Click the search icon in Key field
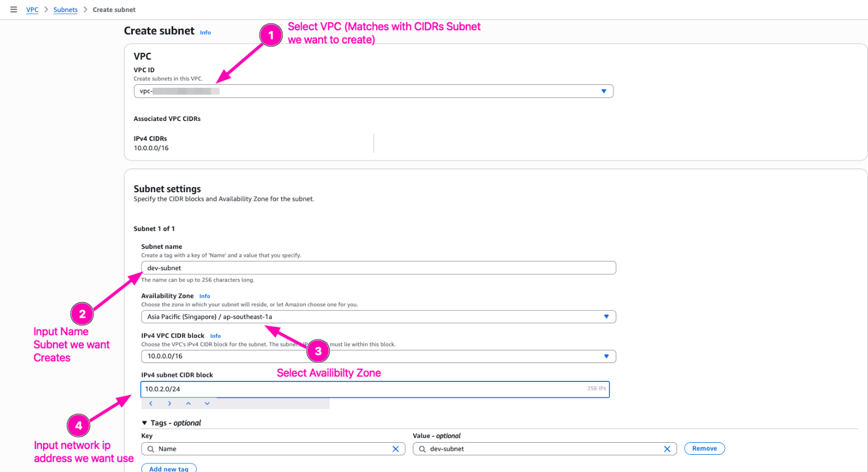Screen dimensions: 868x472 151,449
